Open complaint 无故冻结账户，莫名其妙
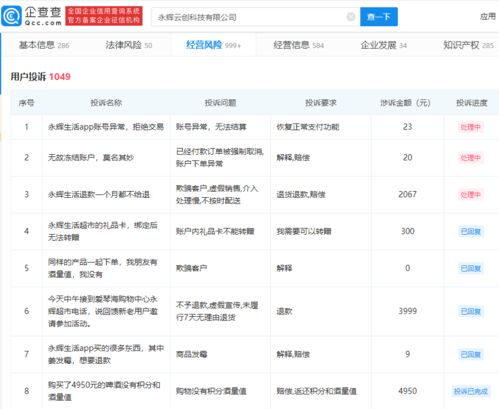The width and height of the screenshot is (499, 409). [91, 158]
